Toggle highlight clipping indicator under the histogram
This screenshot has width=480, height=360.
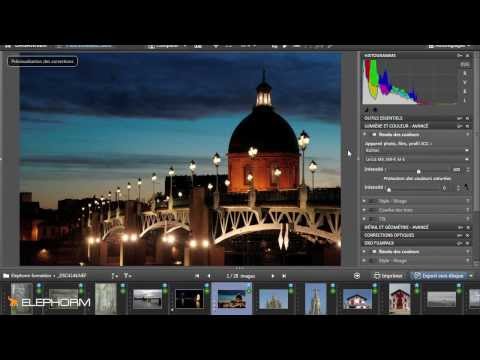pos(375,110)
